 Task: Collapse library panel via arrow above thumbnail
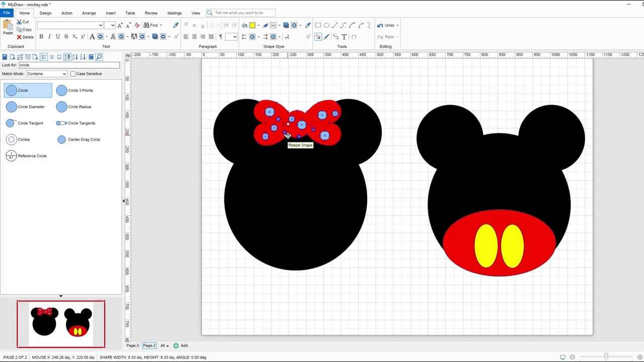[61, 296]
